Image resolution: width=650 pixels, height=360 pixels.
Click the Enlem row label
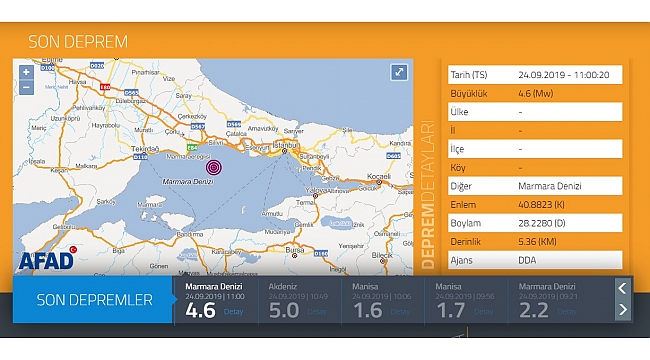tap(463, 205)
